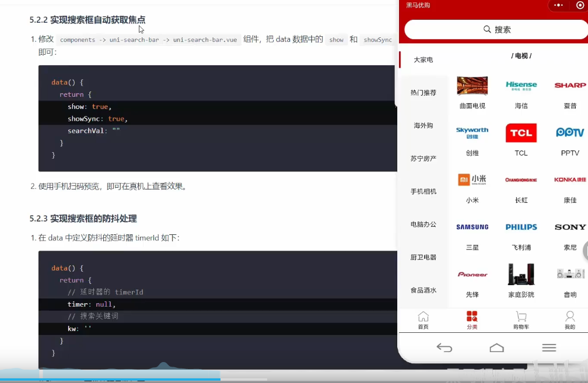Click the 三星 label
Image resolution: width=588 pixels, height=383 pixels.
click(472, 248)
